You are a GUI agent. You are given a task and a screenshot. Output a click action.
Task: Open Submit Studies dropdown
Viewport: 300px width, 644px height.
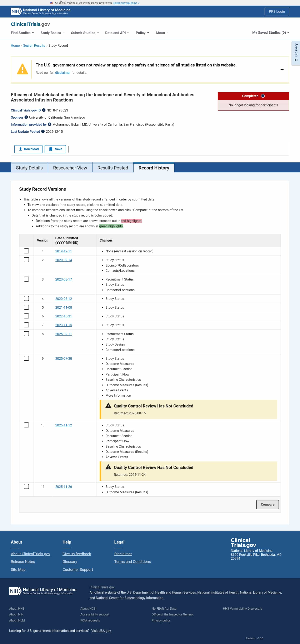click(x=85, y=33)
